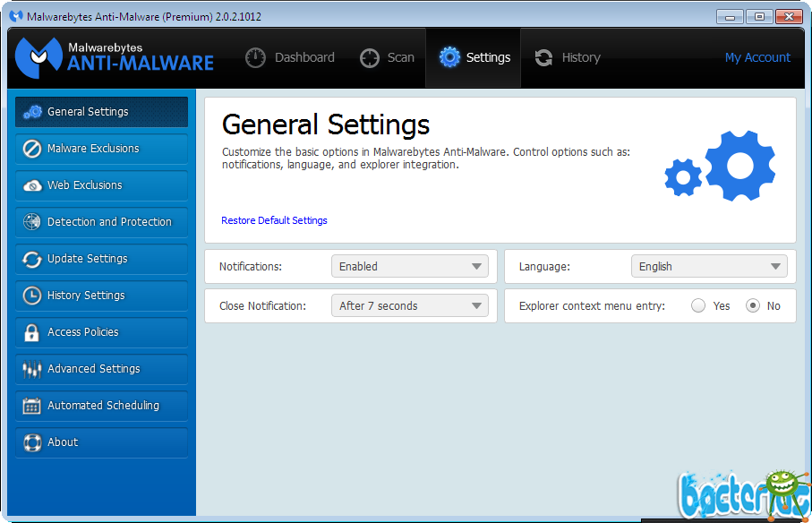
Task: Select No for Explorer context menu entry
Action: click(752, 305)
